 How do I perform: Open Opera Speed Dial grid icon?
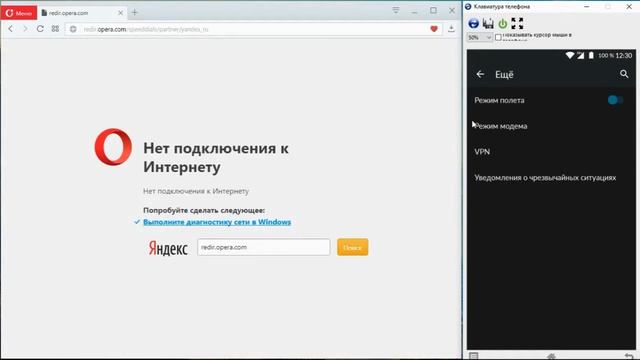pyautogui.click(x=55, y=29)
